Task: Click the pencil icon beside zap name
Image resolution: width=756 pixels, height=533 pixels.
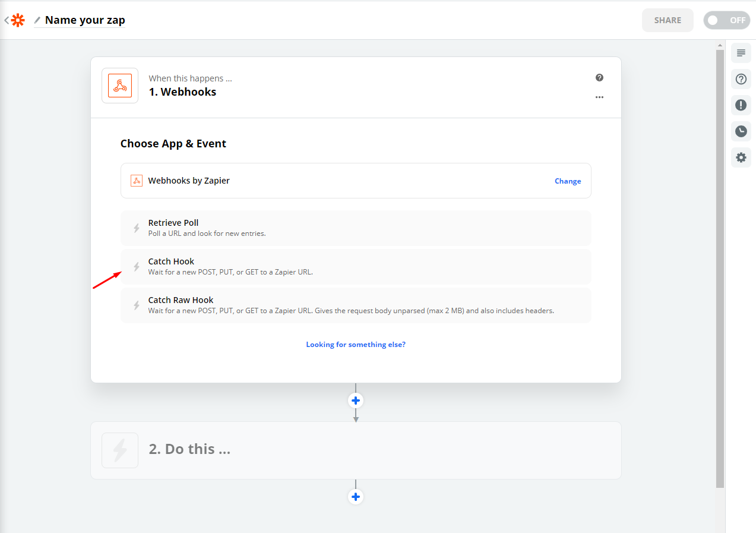Action: coord(37,20)
